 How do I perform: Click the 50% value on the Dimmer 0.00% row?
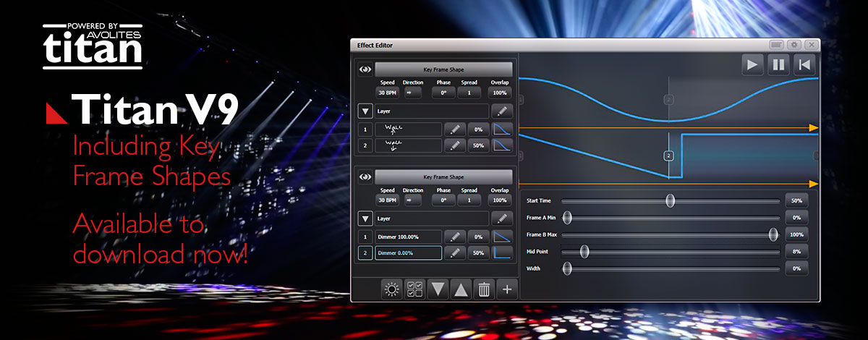click(x=479, y=252)
